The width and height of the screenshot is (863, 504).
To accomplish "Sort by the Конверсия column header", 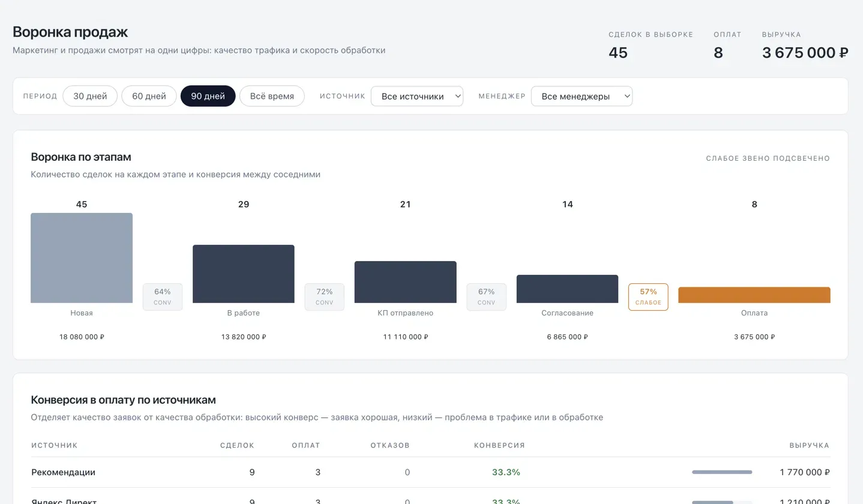I will point(499,446).
